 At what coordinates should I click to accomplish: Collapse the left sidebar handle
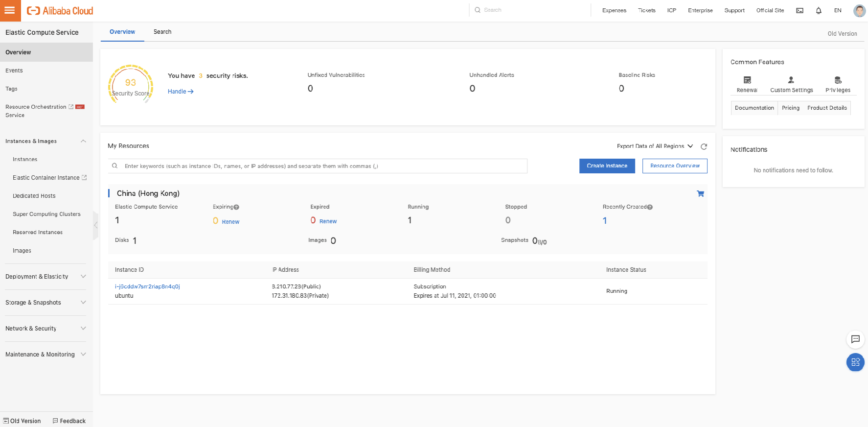96,225
